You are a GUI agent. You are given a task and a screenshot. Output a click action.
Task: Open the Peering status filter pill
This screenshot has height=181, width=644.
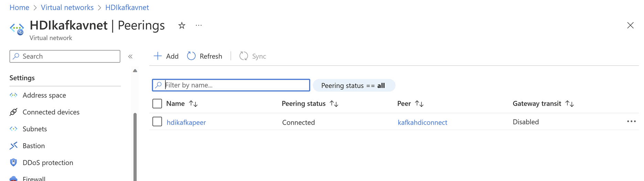354,86
